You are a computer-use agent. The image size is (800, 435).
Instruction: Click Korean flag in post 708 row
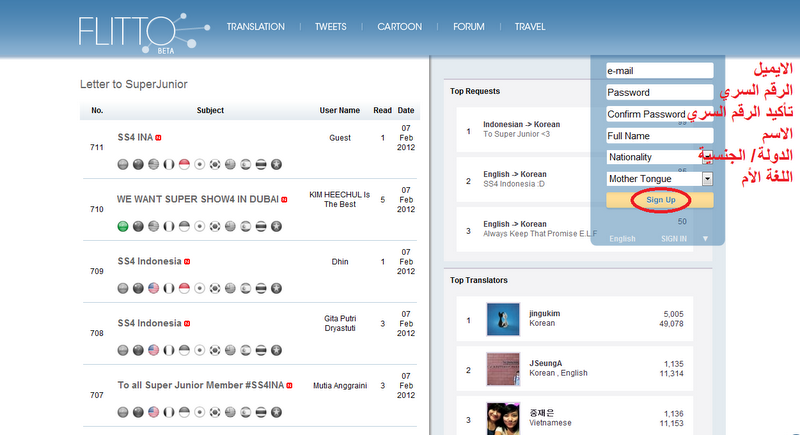point(215,350)
